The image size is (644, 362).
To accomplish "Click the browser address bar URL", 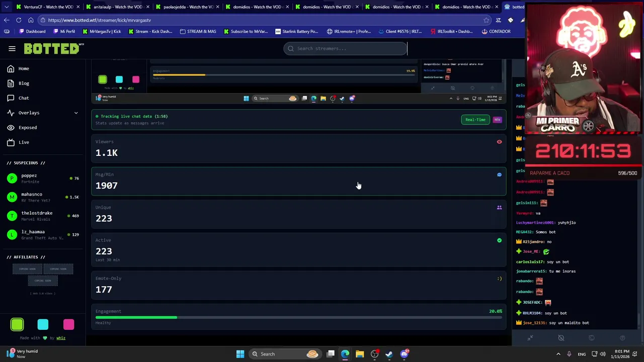I will click(x=100, y=20).
